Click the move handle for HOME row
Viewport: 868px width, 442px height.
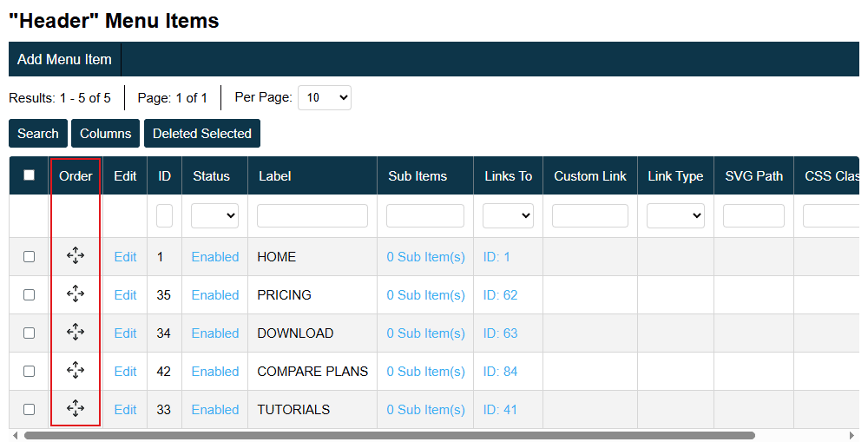(76, 256)
